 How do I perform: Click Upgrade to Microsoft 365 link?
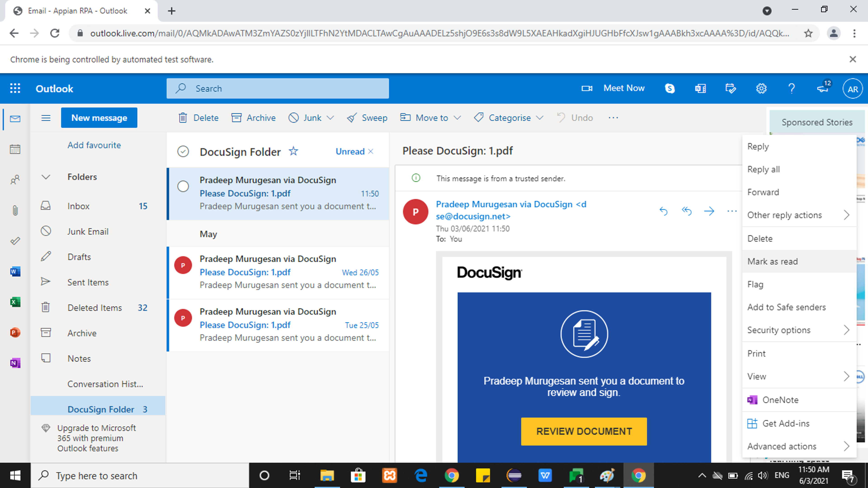pyautogui.click(x=96, y=438)
